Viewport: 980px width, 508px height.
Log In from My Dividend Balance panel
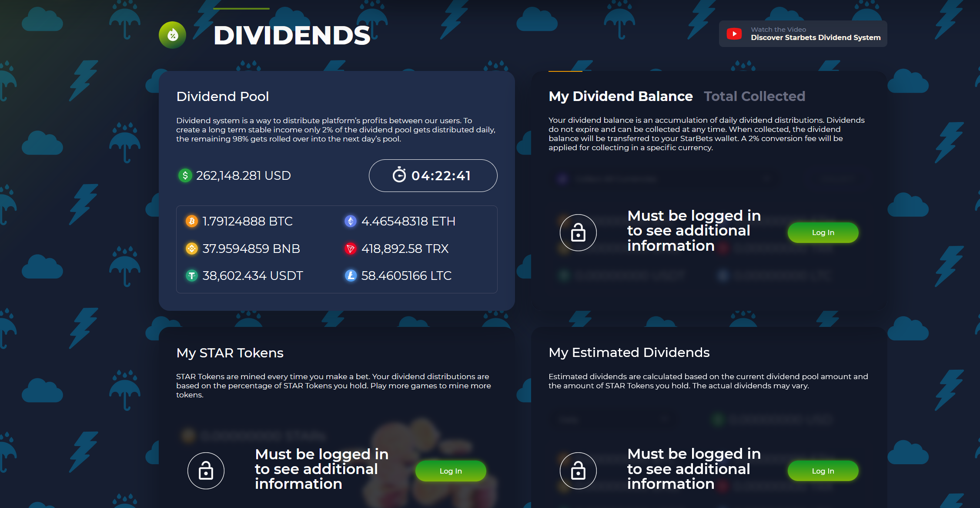coord(823,232)
